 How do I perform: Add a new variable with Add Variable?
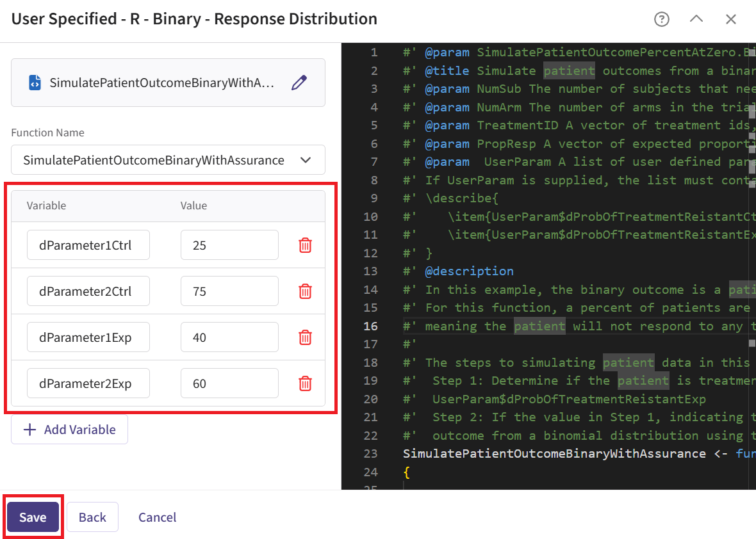point(69,430)
